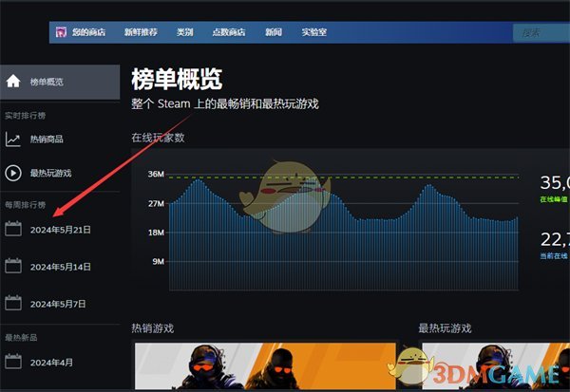Select 榜单概览 in the sidebar
Image resolution: width=570 pixels, height=392 pixels.
[60, 83]
